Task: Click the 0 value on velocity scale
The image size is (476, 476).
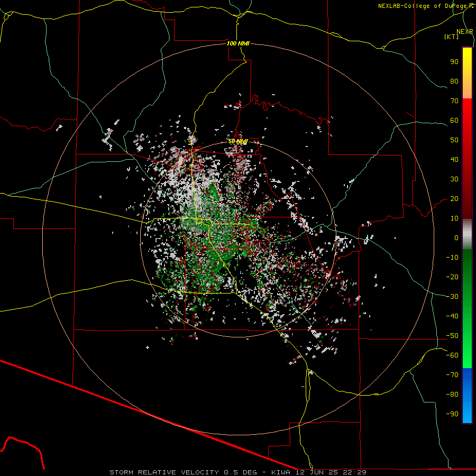Action: [x=456, y=238]
